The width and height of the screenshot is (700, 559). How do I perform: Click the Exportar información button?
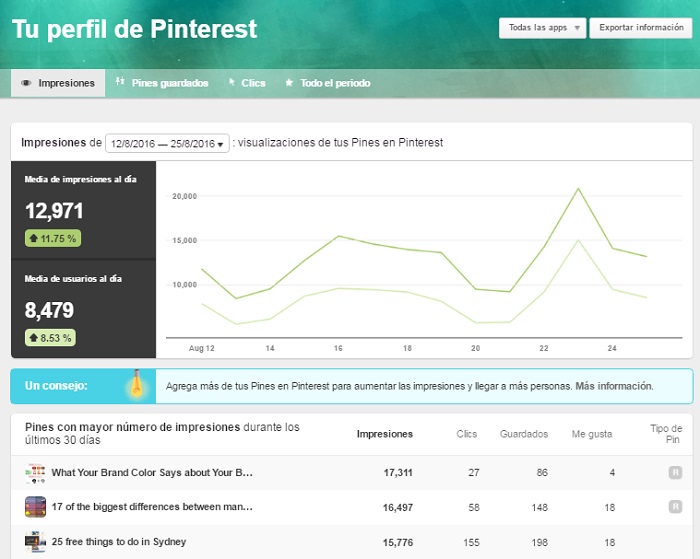[641, 28]
